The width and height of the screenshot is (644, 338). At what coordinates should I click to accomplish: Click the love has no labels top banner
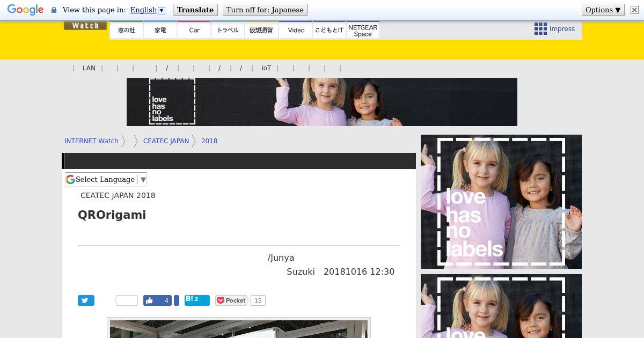tap(322, 102)
